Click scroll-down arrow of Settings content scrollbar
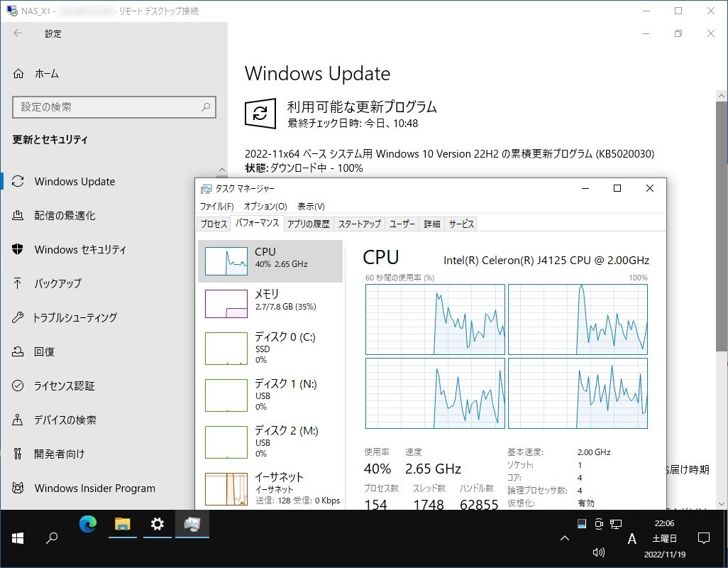This screenshot has height=568, width=728. 721,504
